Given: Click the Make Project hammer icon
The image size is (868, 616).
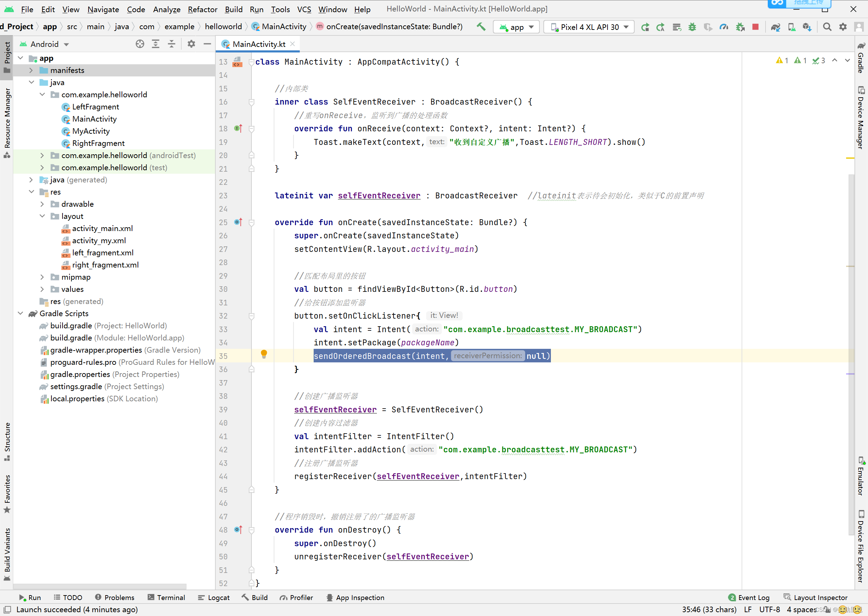Looking at the screenshot, I should coord(481,26).
